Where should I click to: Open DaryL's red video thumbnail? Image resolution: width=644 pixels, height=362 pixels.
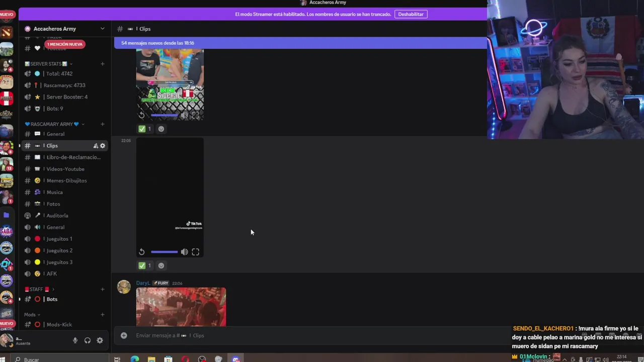click(181, 307)
